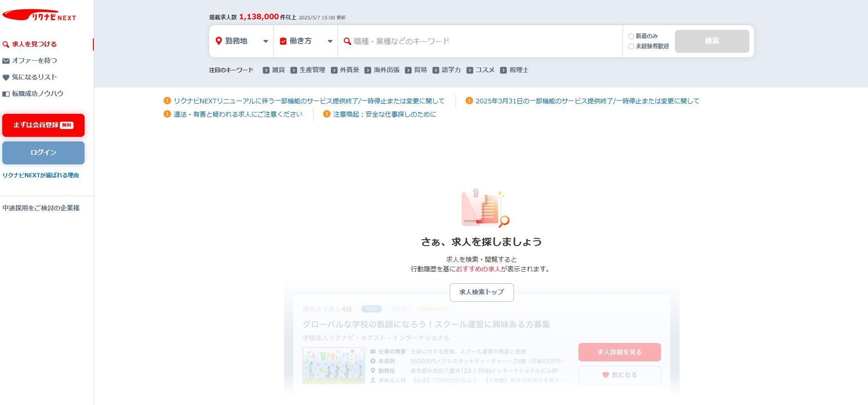Click the arrow icon next to 外資系 keyword
The height and width of the screenshot is (405, 868).
click(x=334, y=70)
